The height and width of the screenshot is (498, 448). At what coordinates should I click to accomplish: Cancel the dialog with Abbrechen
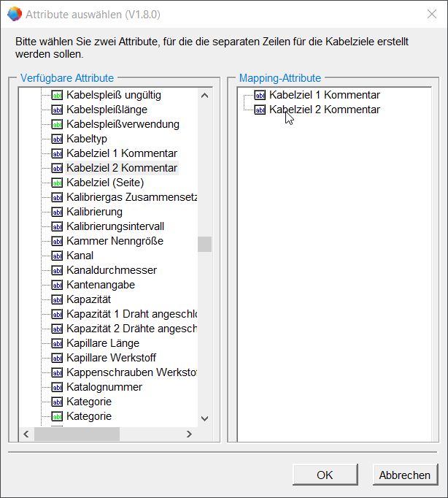tap(404, 475)
